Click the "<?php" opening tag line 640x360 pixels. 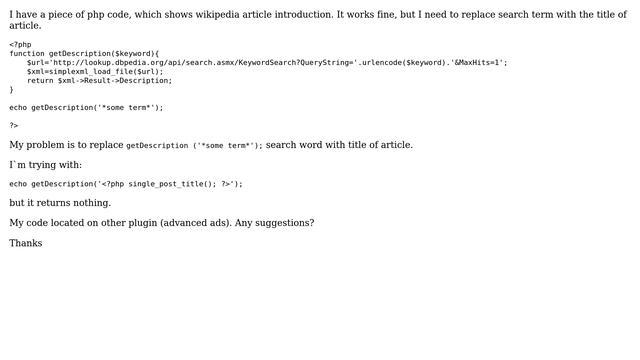20,44
